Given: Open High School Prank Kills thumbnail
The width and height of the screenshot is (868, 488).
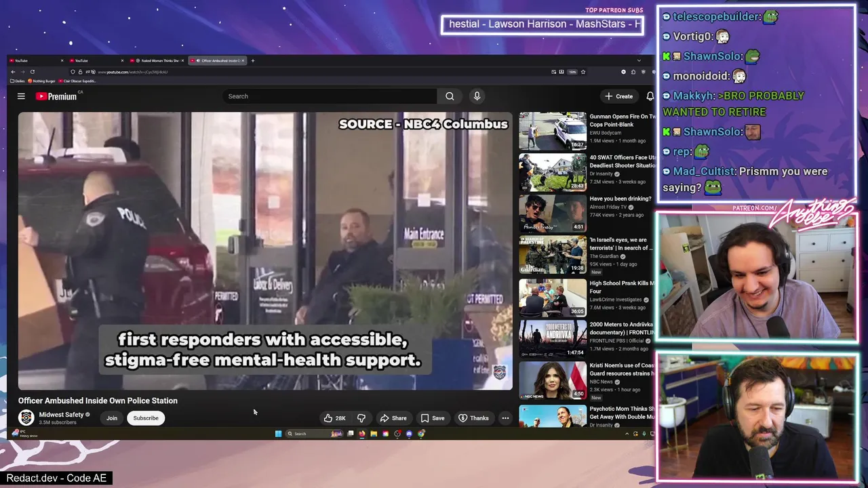Looking at the screenshot, I should [x=553, y=297].
